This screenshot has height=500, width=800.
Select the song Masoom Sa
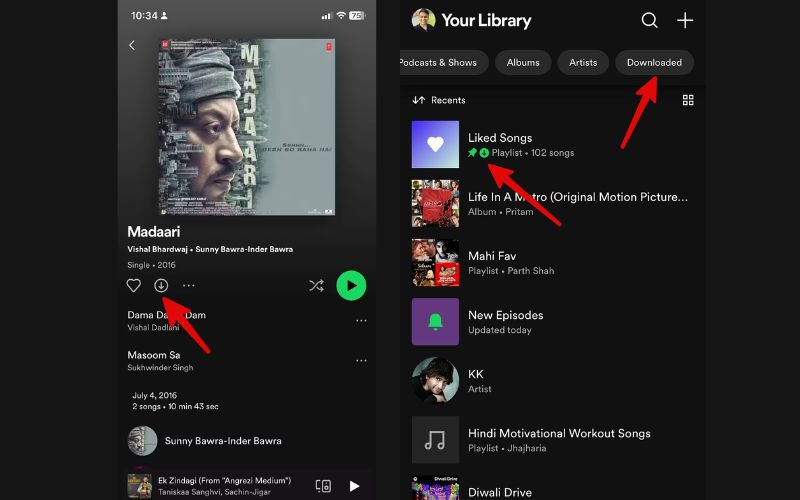tap(247, 360)
